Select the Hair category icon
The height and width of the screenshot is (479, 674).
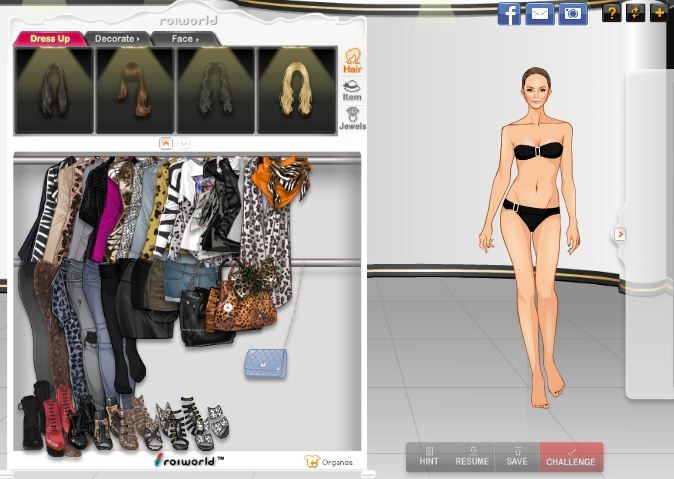pyautogui.click(x=352, y=62)
